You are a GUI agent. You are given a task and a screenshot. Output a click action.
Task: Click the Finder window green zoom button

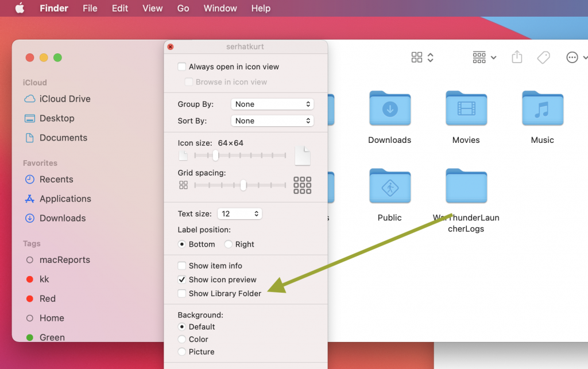point(58,58)
